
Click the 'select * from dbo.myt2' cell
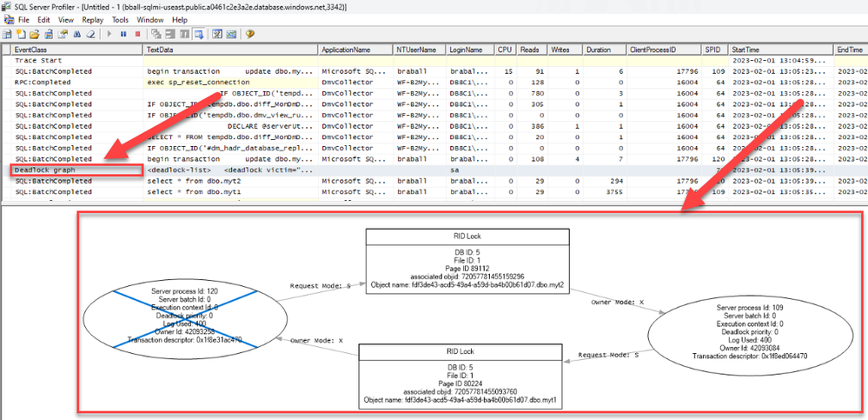coord(231,181)
